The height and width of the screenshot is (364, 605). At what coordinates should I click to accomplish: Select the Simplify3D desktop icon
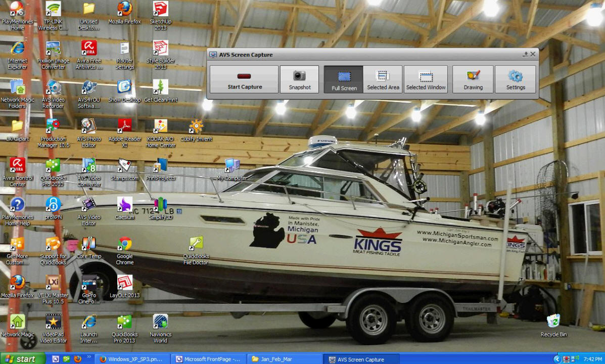pyautogui.click(x=160, y=205)
